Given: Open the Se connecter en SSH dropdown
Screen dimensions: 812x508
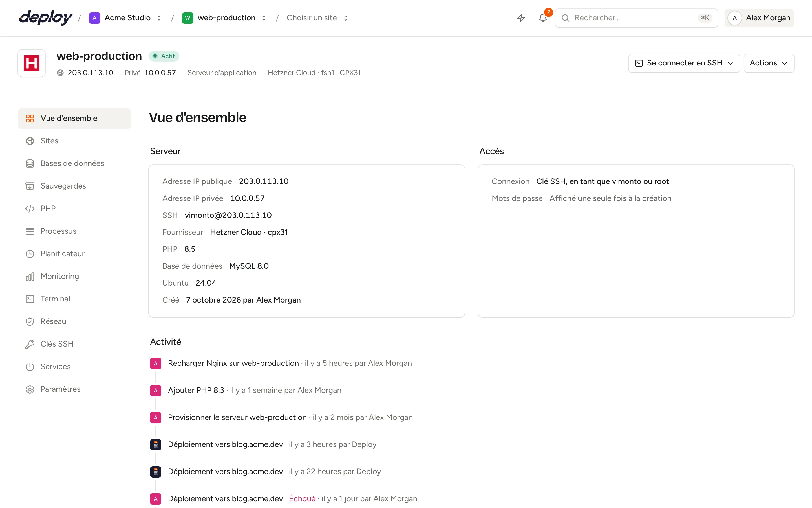Looking at the screenshot, I should [684, 63].
